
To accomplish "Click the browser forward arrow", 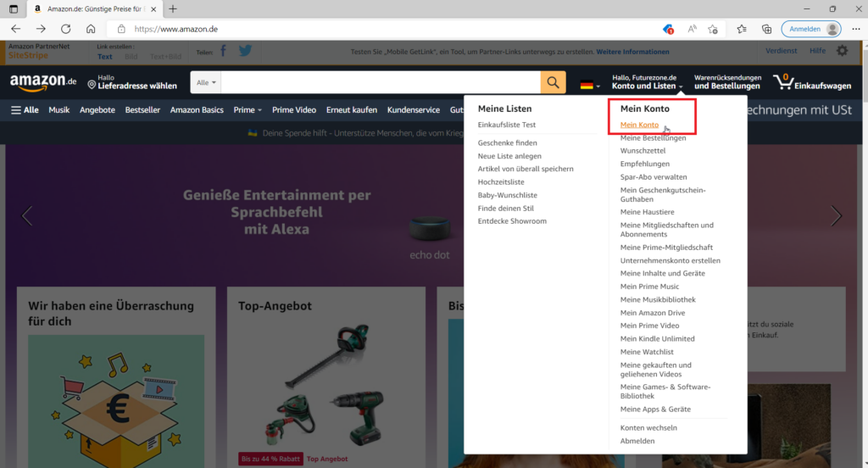I will (x=41, y=29).
